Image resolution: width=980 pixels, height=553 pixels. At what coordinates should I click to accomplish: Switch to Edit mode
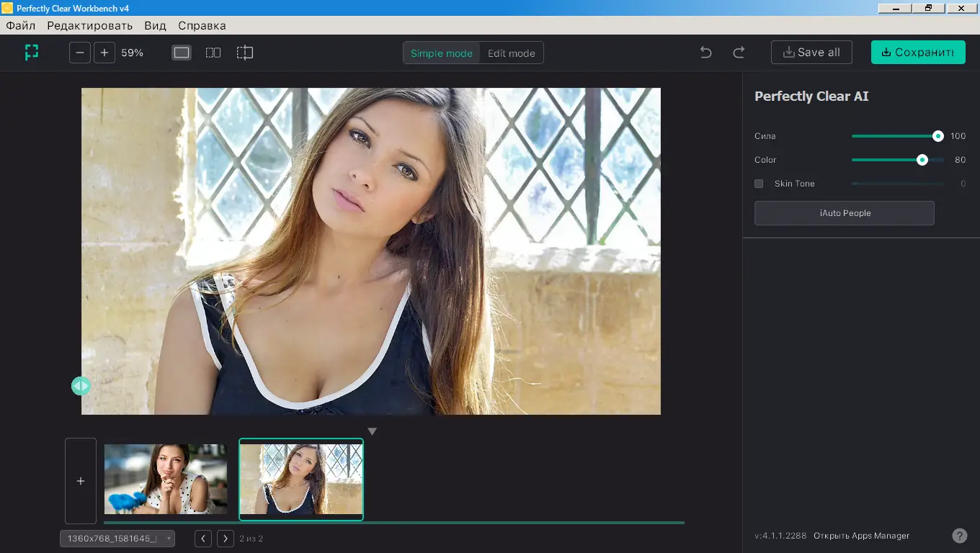click(512, 53)
